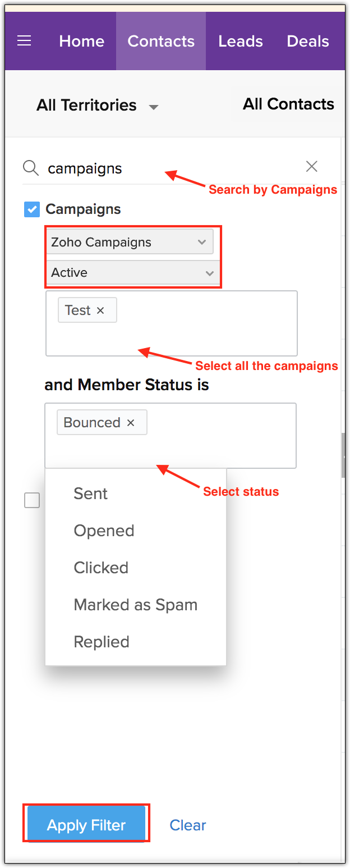Screen dimensions: 350x868
Task: Uncheck the Campaigns filter checkbox
Action: coord(32,209)
